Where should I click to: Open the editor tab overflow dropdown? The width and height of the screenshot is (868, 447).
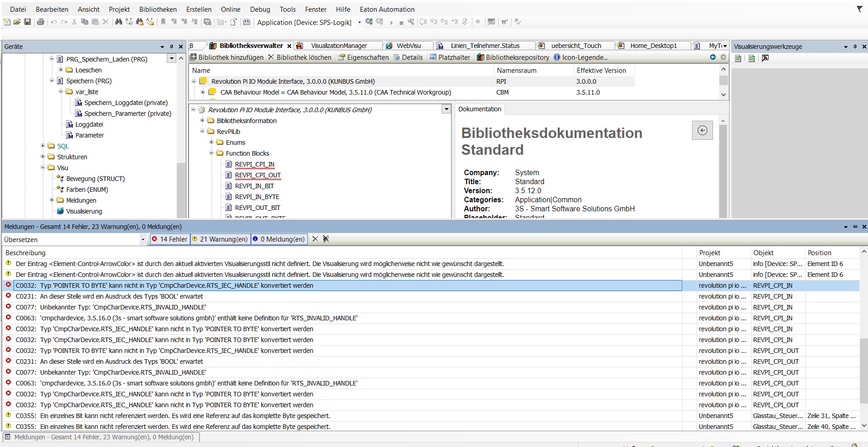[x=725, y=46]
